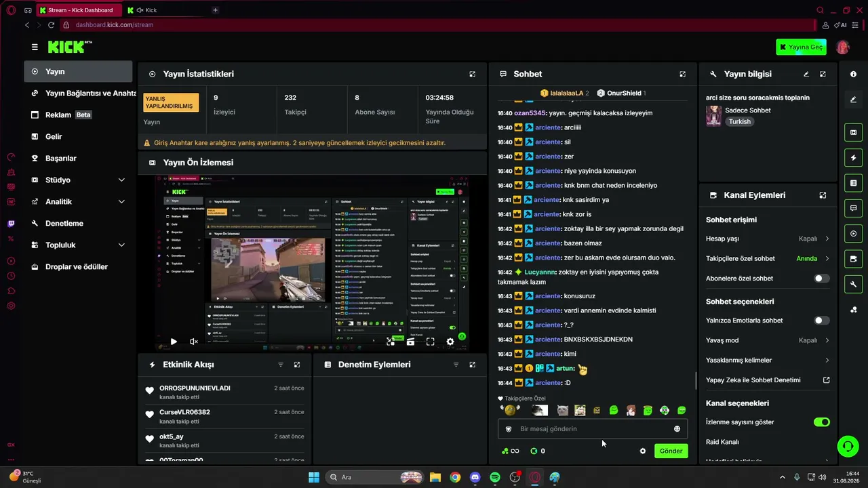Click the play circle icon in right sidebar
868x488 pixels.
(853, 234)
